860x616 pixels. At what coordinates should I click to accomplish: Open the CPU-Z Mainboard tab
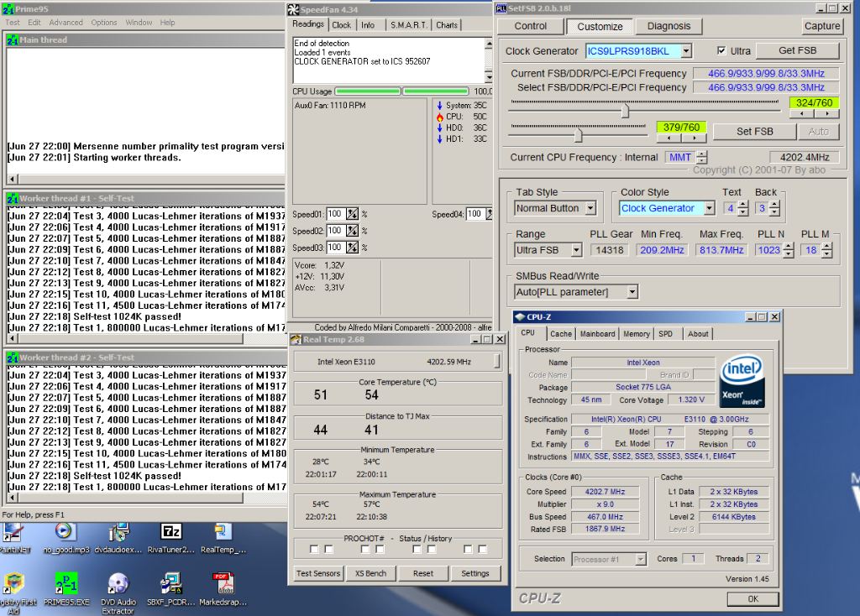coord(597,334)
